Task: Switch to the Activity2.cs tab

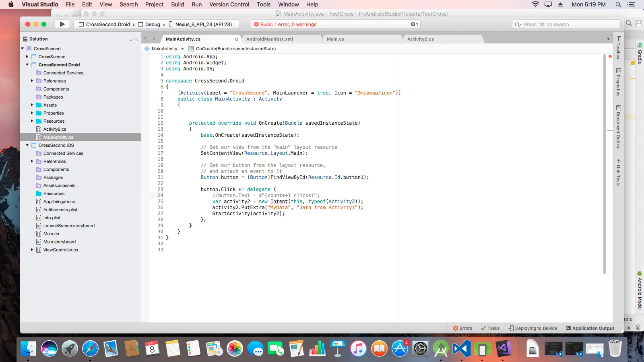Action: click(x=443, y=39)
